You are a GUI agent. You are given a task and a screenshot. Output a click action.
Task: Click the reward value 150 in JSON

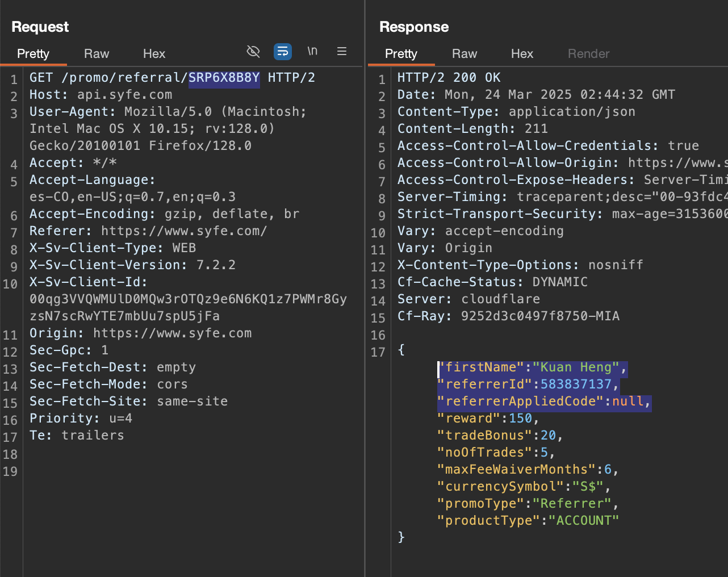click(x=520, y=419)
